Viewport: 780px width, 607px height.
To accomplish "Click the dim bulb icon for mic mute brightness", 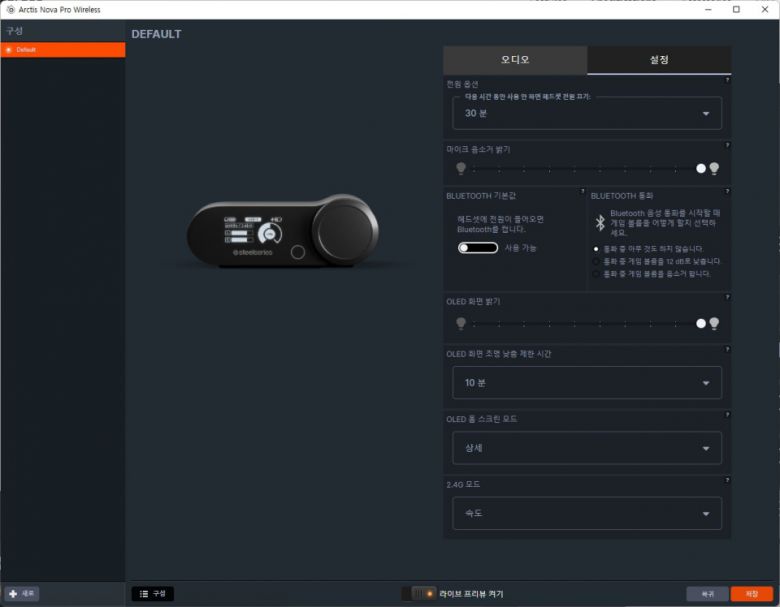I will pyautogui.click(x=461, y=169).
